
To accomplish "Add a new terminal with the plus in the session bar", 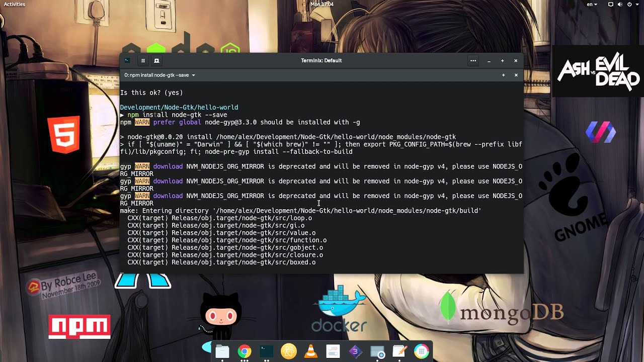I will click(503, 75).
